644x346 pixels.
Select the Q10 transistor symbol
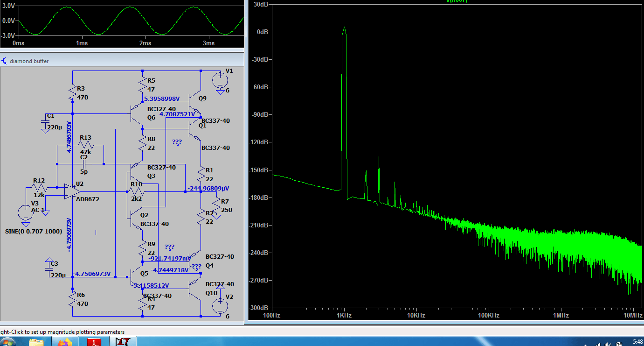pyautogui.click(x=195, y=289)
